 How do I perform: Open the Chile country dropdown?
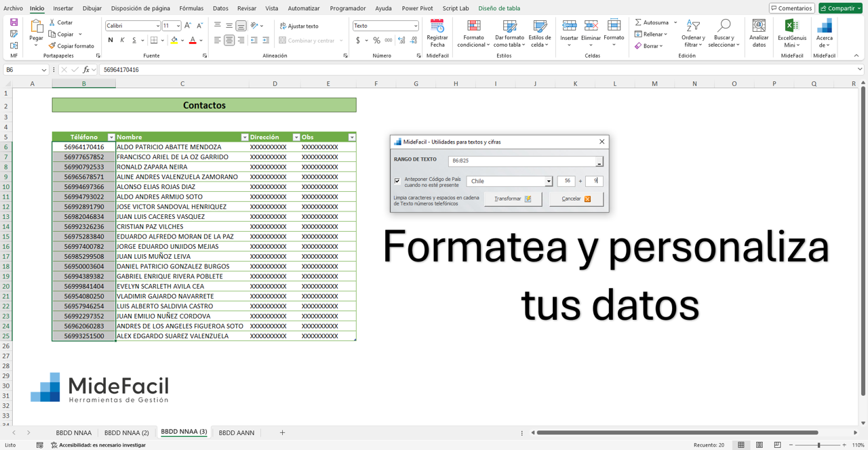549,181
